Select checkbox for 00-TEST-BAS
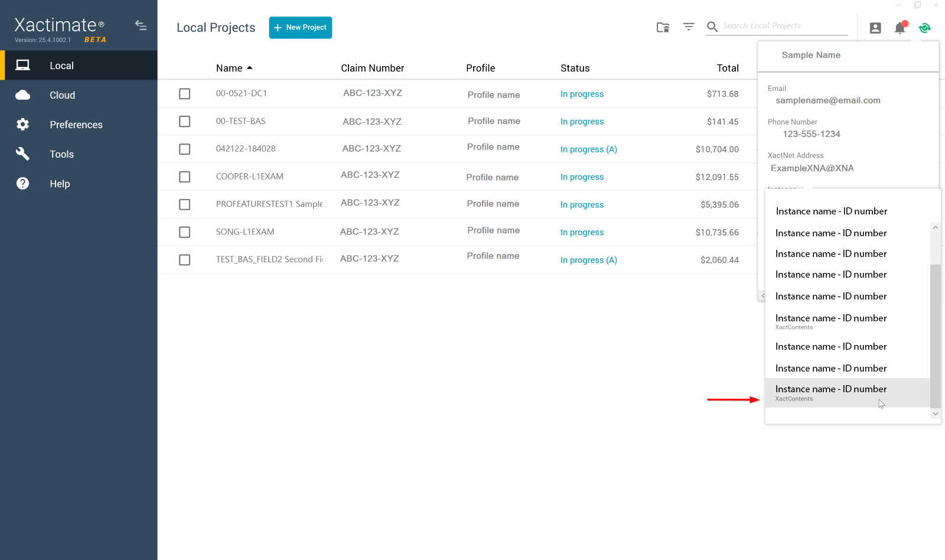Screen dimensions: 945x560 [184, 121]
